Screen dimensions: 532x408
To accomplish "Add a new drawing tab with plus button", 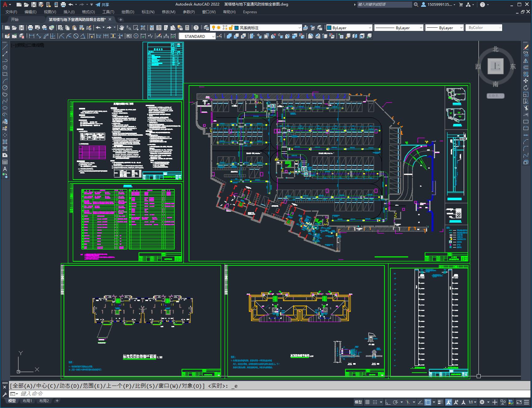I will 120,19.
